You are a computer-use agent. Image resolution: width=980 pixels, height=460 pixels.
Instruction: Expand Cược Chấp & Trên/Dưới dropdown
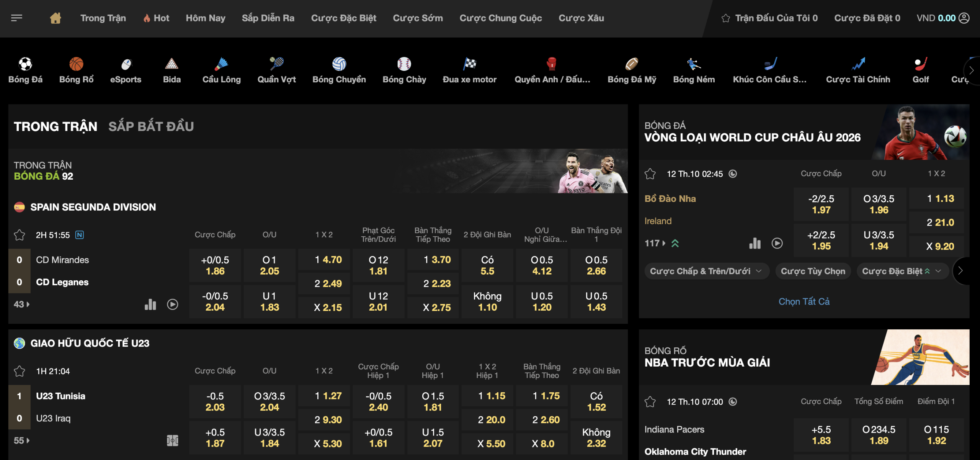[x=706, y=271]
